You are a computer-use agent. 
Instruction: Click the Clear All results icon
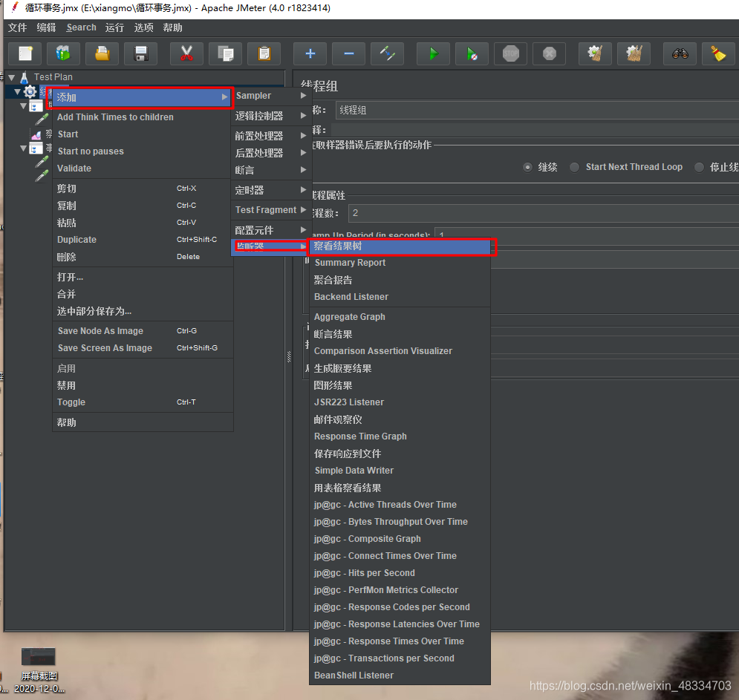634,53
